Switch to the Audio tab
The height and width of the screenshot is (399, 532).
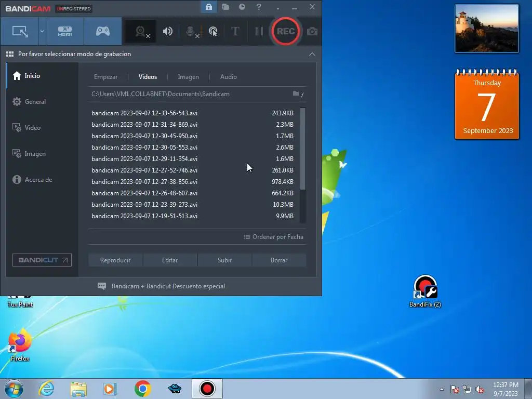[x=229, y=77]
